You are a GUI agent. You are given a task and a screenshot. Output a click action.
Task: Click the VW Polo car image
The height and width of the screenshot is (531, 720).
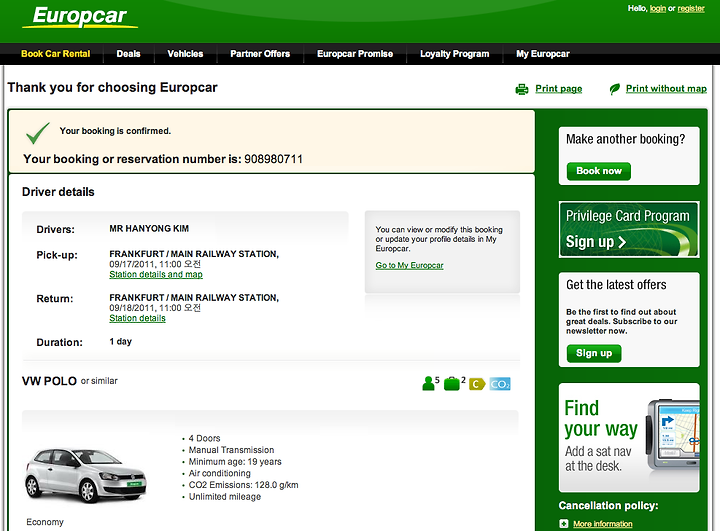(x=86, y=475)
